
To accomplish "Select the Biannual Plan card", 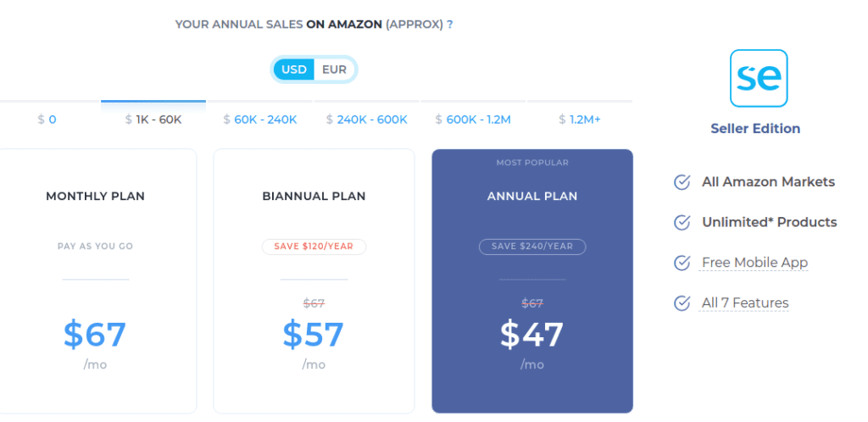I will [314, 281].
